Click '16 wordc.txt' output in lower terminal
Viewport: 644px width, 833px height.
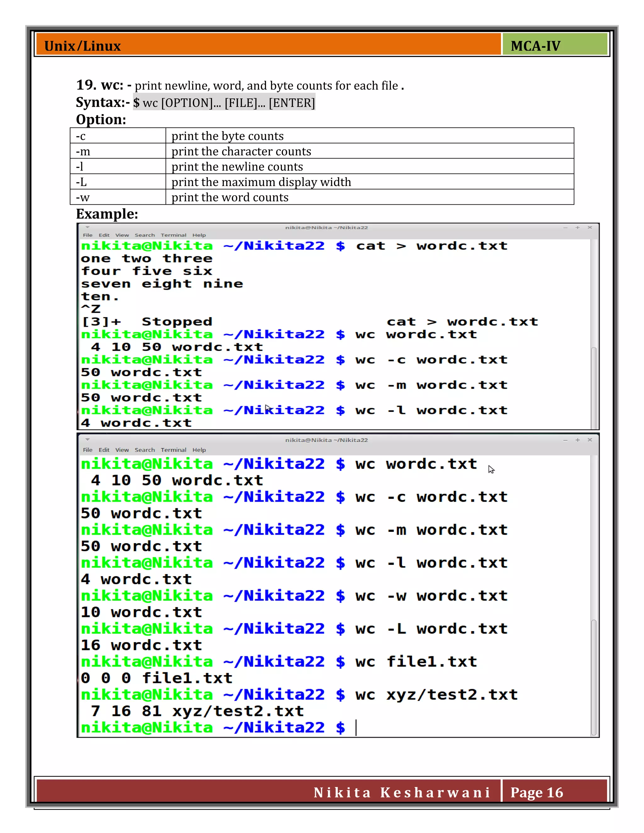(141, 645)
